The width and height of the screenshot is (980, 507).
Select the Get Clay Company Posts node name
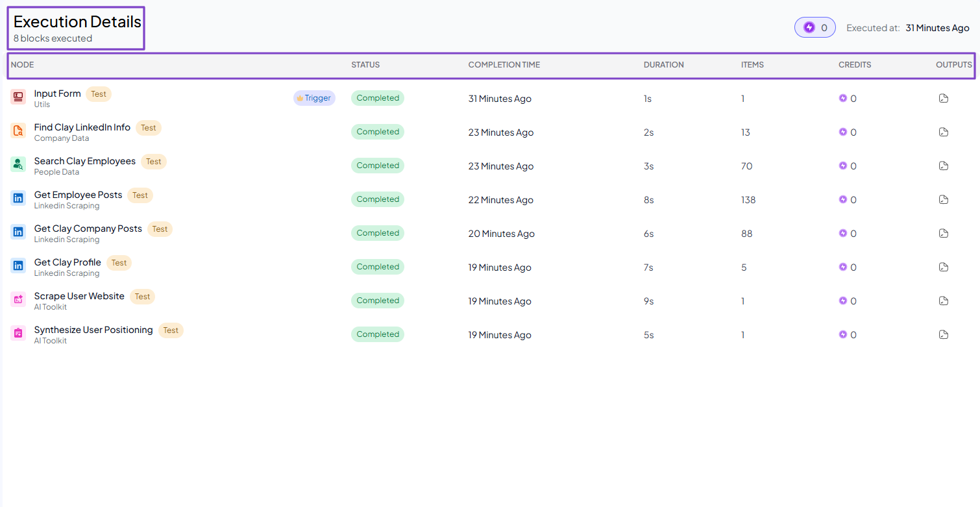(x=88, y=229)
